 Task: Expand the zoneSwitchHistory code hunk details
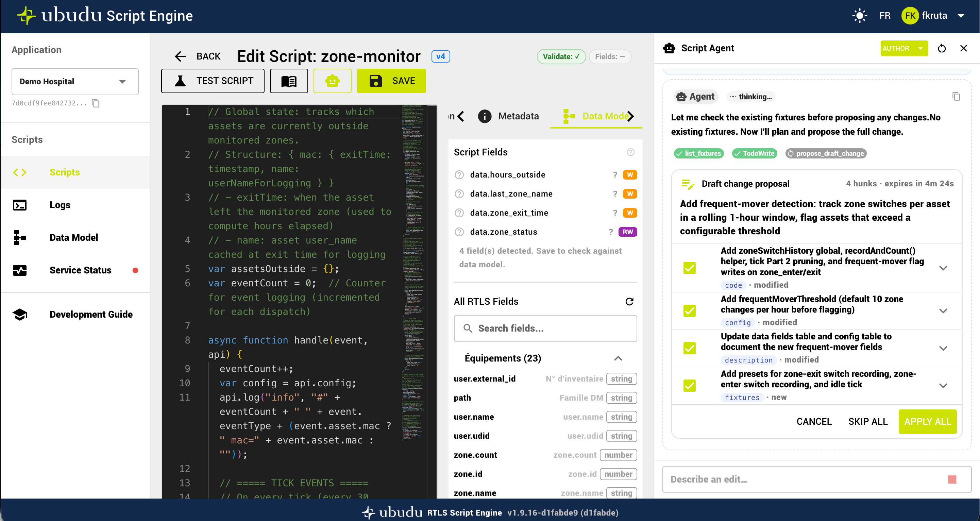click(x=943, y=268)
